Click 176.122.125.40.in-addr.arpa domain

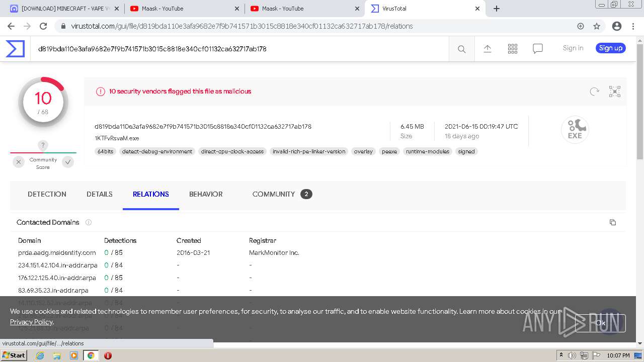(x=57, y=278)
